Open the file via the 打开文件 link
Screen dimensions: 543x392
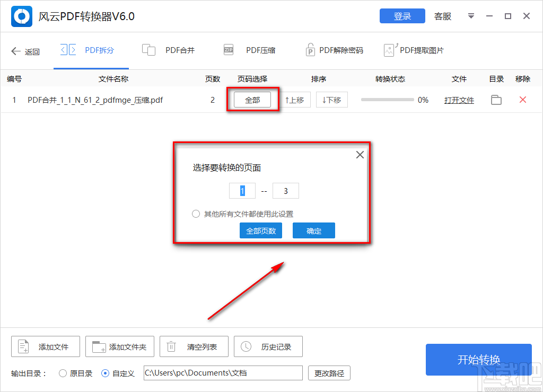tap(459, 100)
